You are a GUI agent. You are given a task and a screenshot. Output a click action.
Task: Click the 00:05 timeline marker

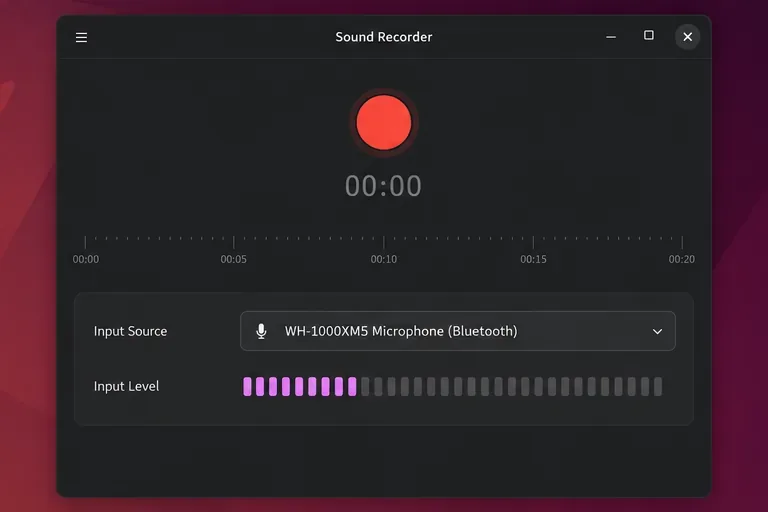(x=234, y=259)
